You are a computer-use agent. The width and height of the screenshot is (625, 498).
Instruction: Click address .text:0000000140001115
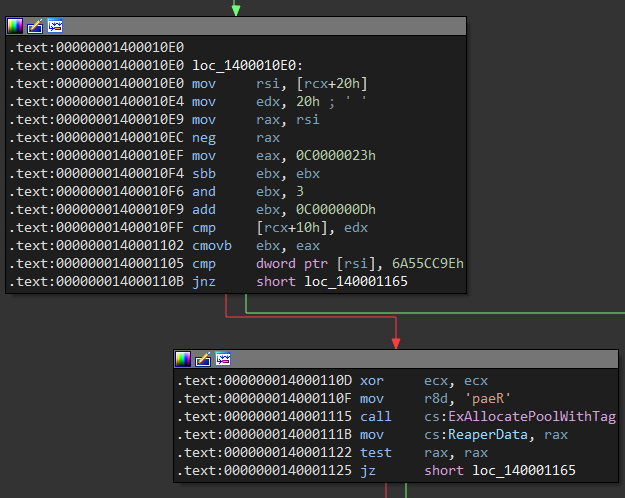pos(264,417)
